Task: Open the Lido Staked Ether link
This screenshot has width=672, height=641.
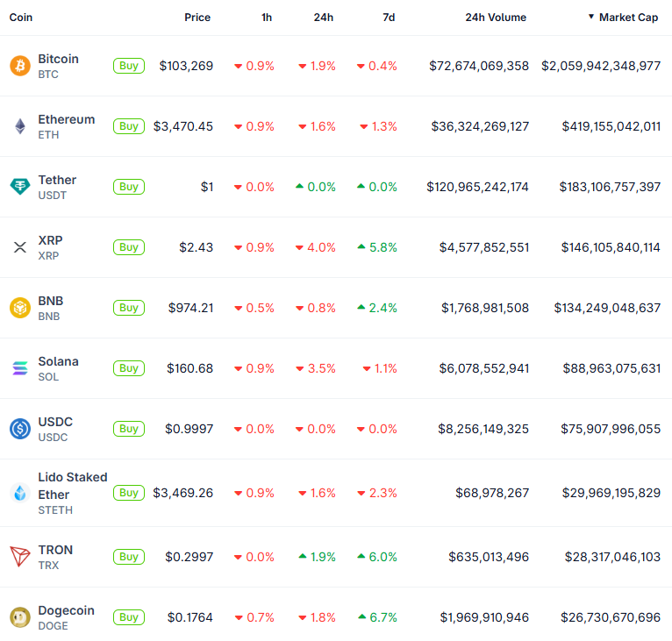Action: click(72, 485)
